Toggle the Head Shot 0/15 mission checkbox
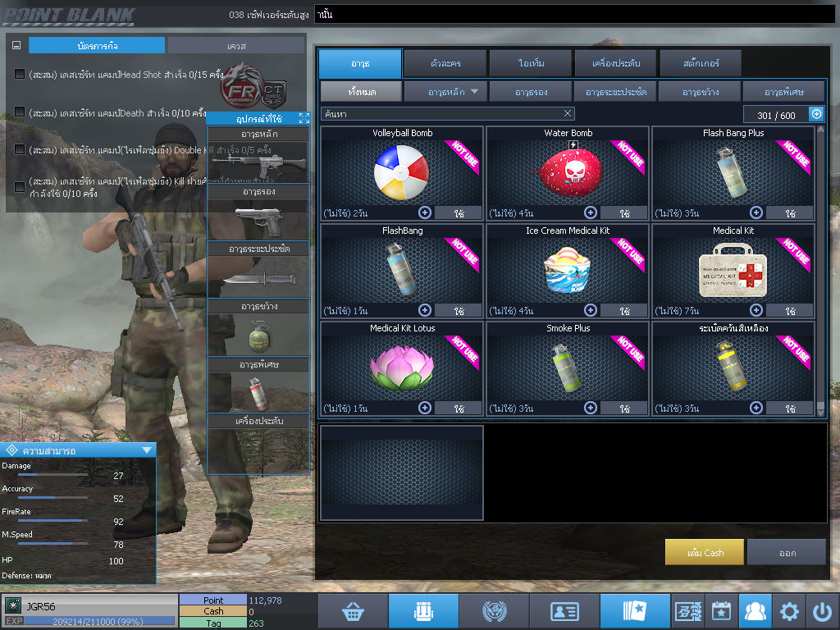 20,73
